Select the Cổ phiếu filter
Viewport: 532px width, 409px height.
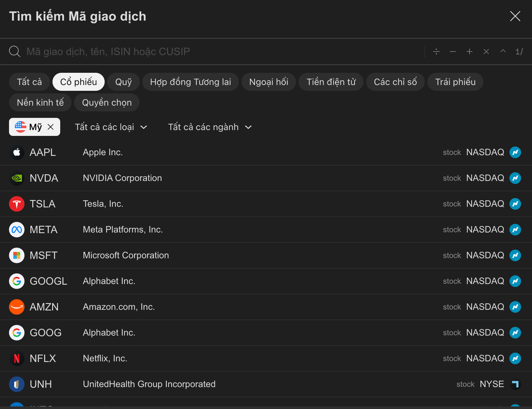click(x=78, y=82)
